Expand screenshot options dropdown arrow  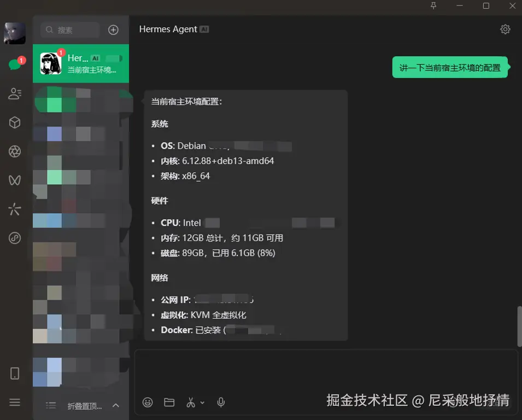[x=202, y=402]
